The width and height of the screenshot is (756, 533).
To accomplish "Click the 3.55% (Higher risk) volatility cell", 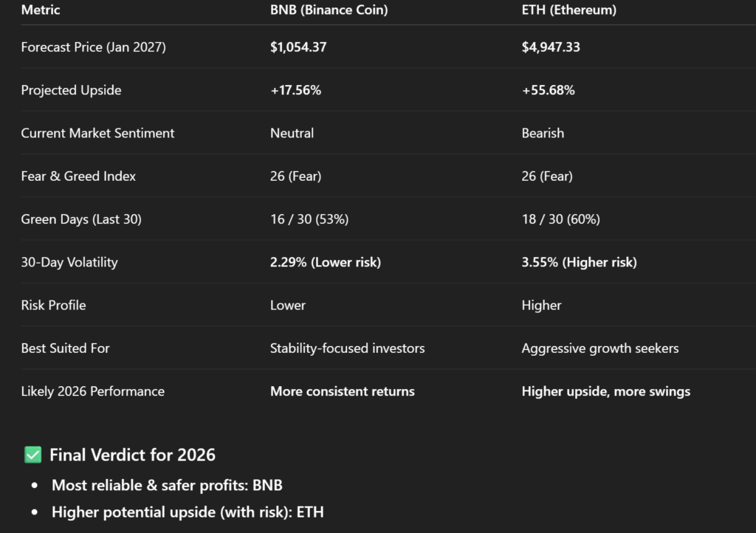I will (x=579, y=262).
